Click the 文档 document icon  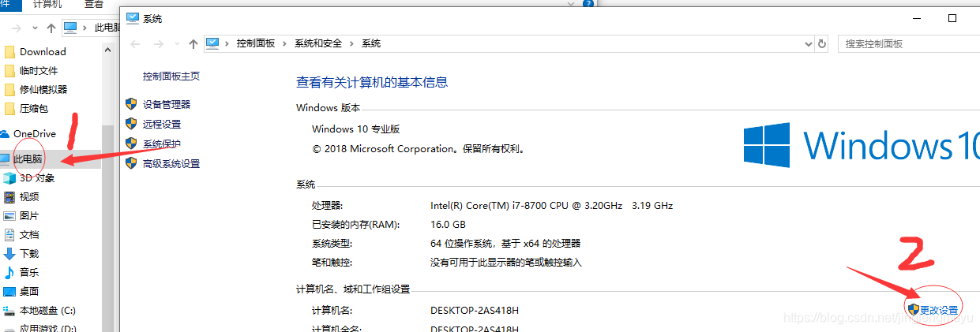(9, 234)
